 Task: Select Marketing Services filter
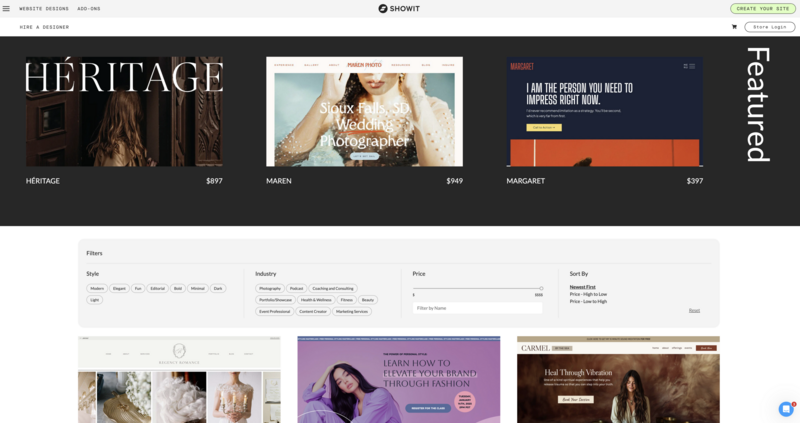click(352, 311)
